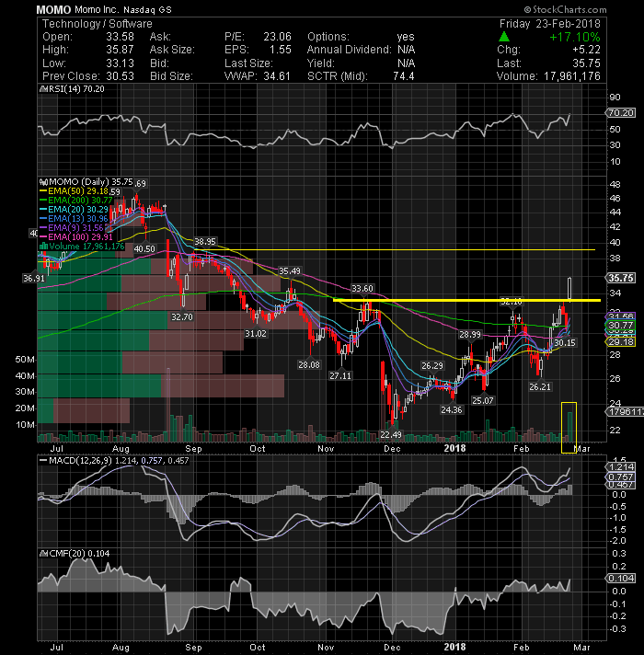
Task: Click the +17.10% percent change
Action: point(575,37)
